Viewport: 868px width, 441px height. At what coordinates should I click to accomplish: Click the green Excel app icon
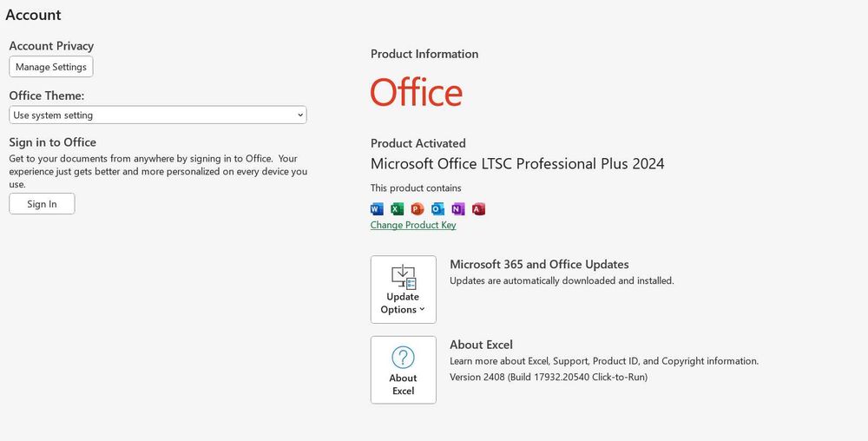(x=397, y=208)
